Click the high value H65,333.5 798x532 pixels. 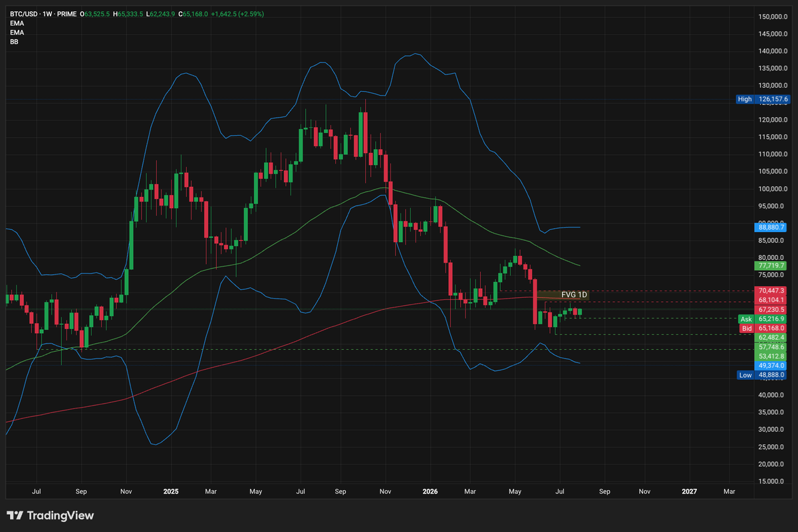coord(127,14)
